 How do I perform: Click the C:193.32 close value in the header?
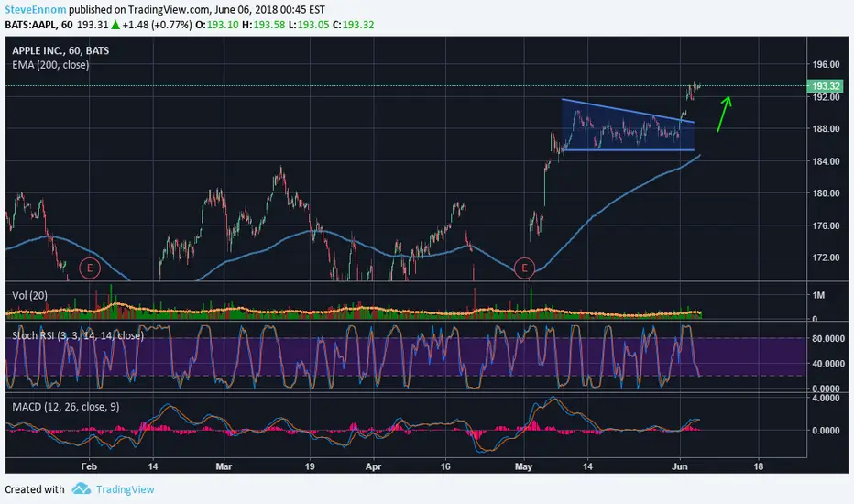[x=353, y=25]
